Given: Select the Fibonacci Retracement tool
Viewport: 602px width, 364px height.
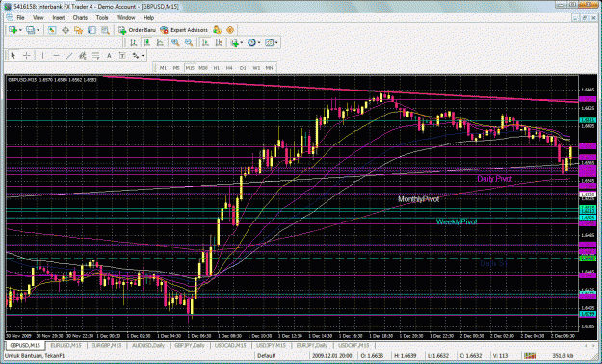Looking at the screenshot, I should click(95, 56).
